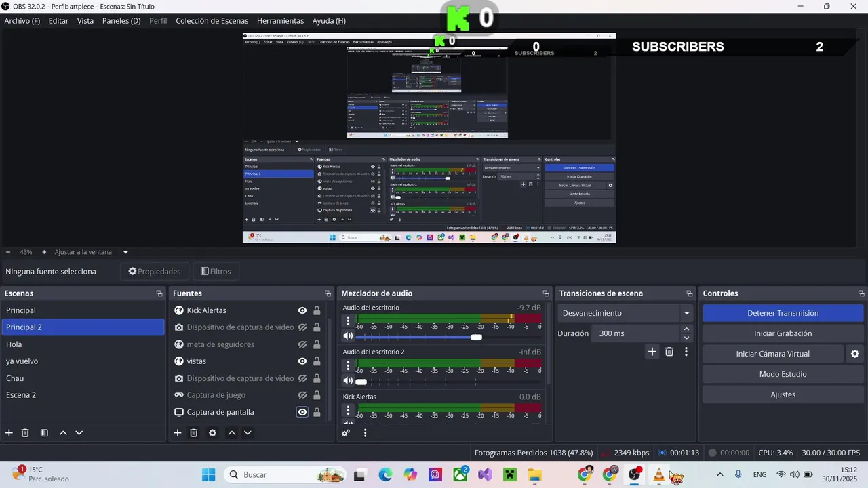Undock the Fuentes panel

coord(328,293)
